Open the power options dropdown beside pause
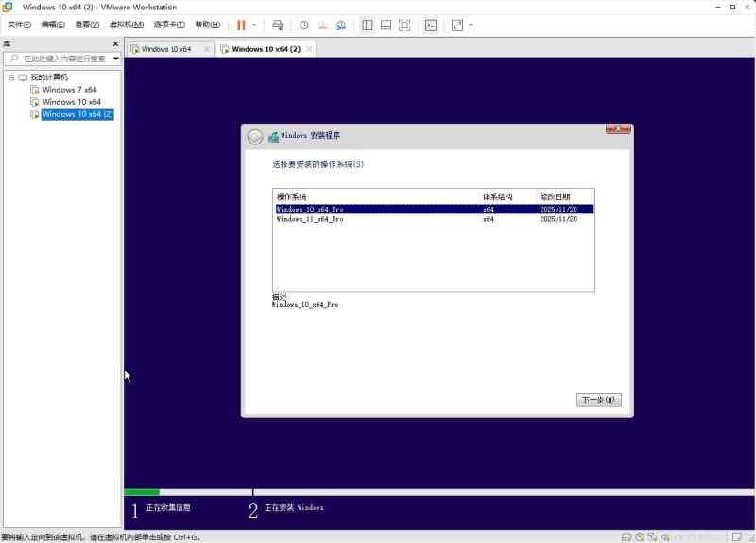This screenshot has width=756, height=543. [254, 25]
